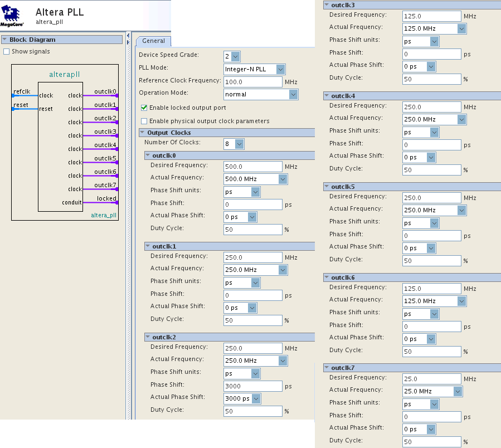Click outclk7 Duty Cycle field
501x448 pixels.
click(x=432, y=442)
